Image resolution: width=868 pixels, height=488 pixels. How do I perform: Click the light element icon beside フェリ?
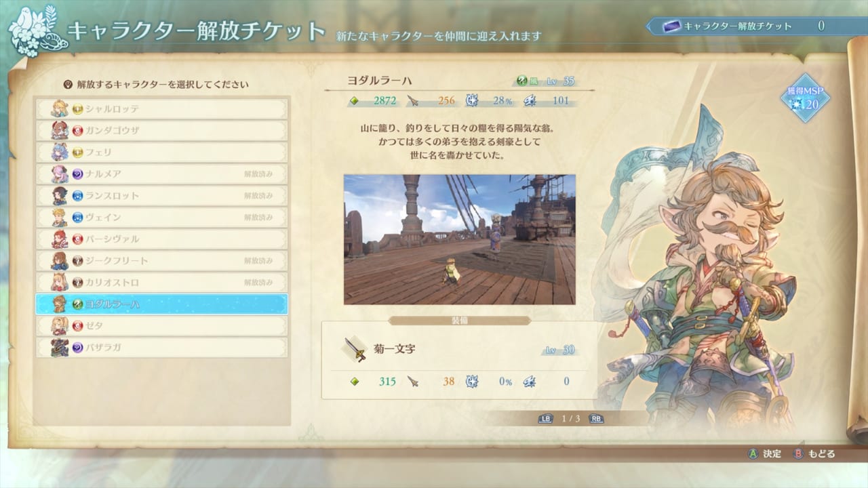pos(77,152)
